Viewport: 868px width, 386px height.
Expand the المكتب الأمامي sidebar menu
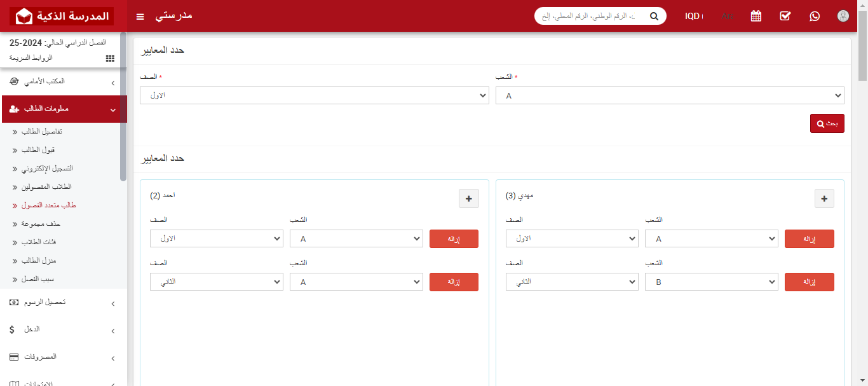pyautogui.click(x=64, y=82)
